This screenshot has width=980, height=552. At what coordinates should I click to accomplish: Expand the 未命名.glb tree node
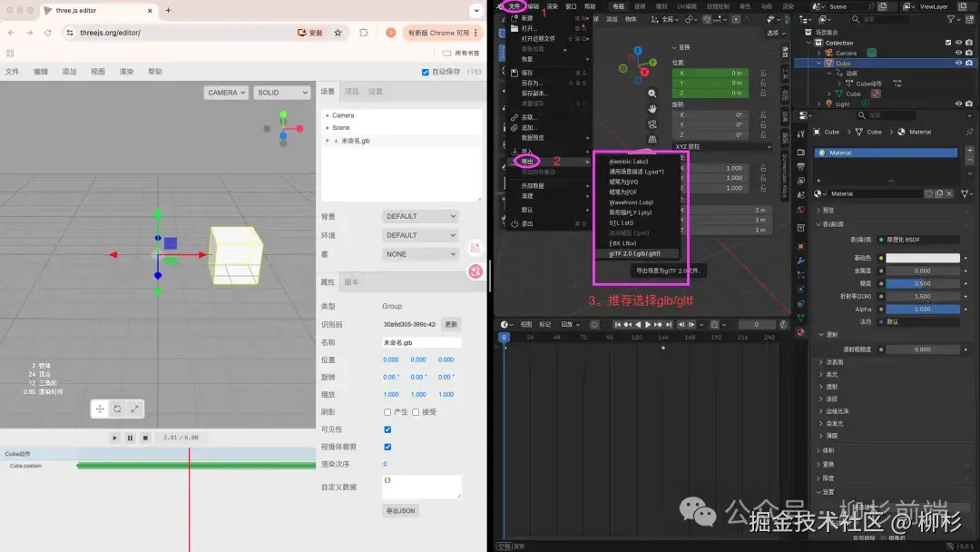point(327,141)
